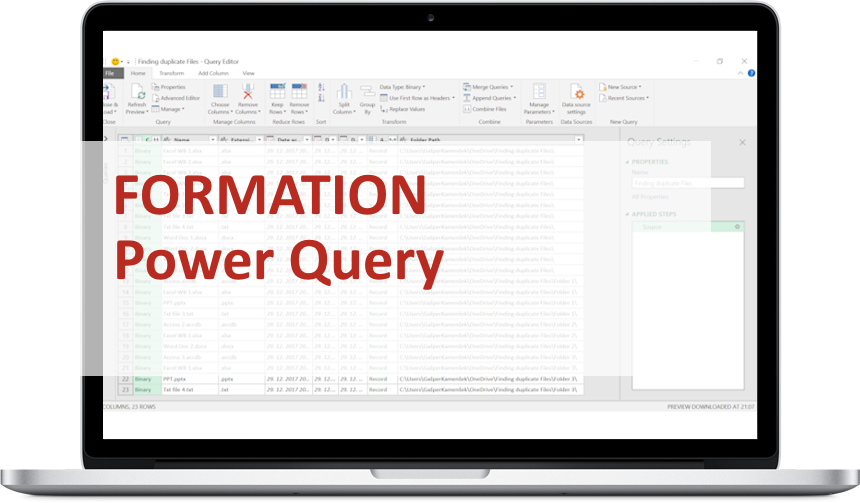Viewport: 860px width, 503px height.
Task: Click the Group By icon
Action: coord(367,93)
